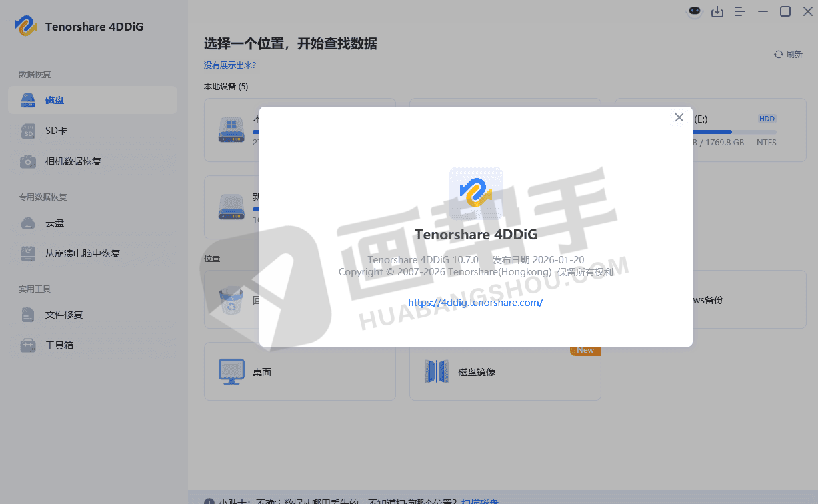
Task: Open the robot assistant icon in title bar
Action: 695,11
